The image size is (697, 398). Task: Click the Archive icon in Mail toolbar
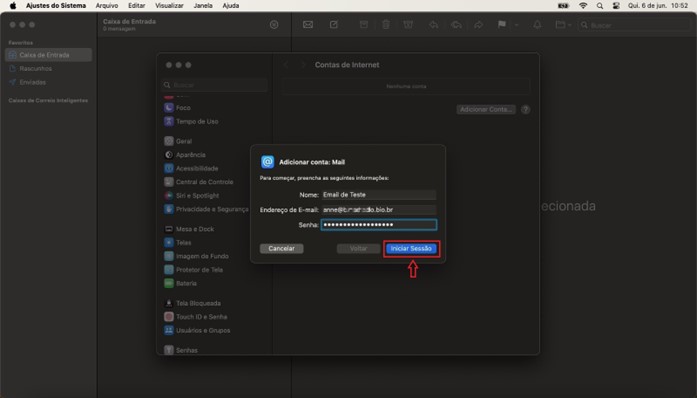[364, 25]
